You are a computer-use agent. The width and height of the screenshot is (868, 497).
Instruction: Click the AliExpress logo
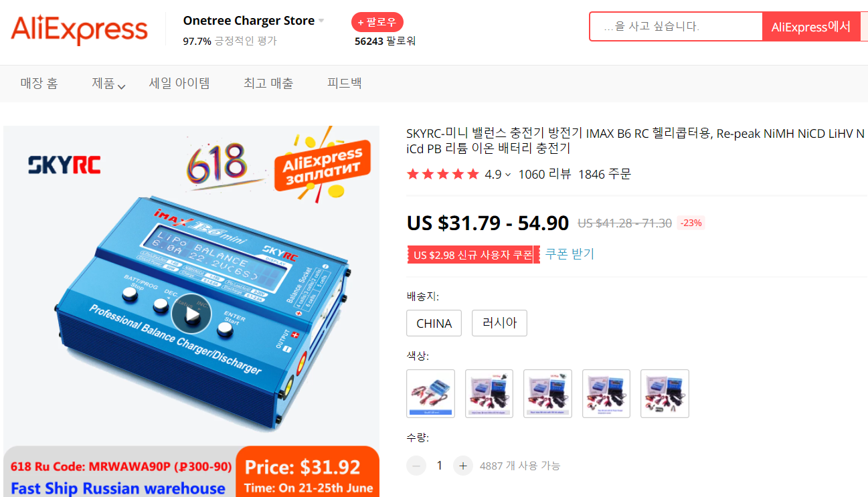tap(79, 29)
